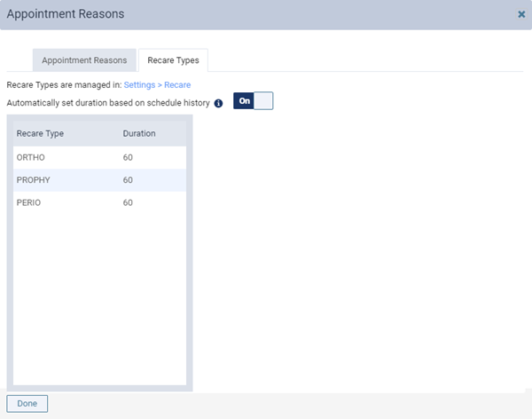This screenshot has width=532, height=419.
Task: Click the Recare Type column header
Action: [x=40, y=133]
